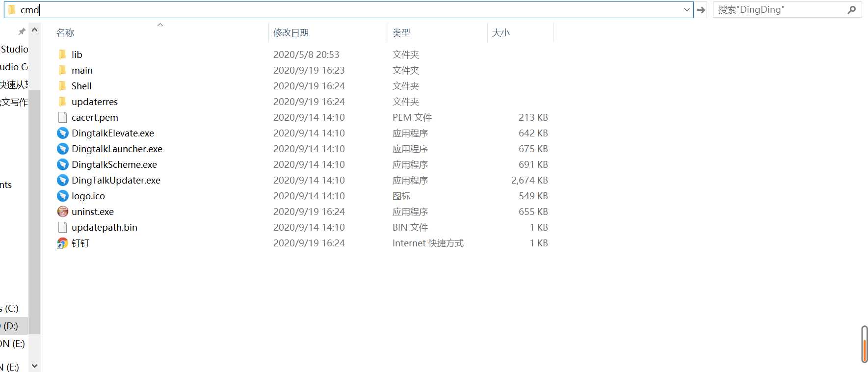Image resolution: width=868 pixels, height=372 pixels.
Task: Open the address bar history dropdown
Action: [686, 10]
